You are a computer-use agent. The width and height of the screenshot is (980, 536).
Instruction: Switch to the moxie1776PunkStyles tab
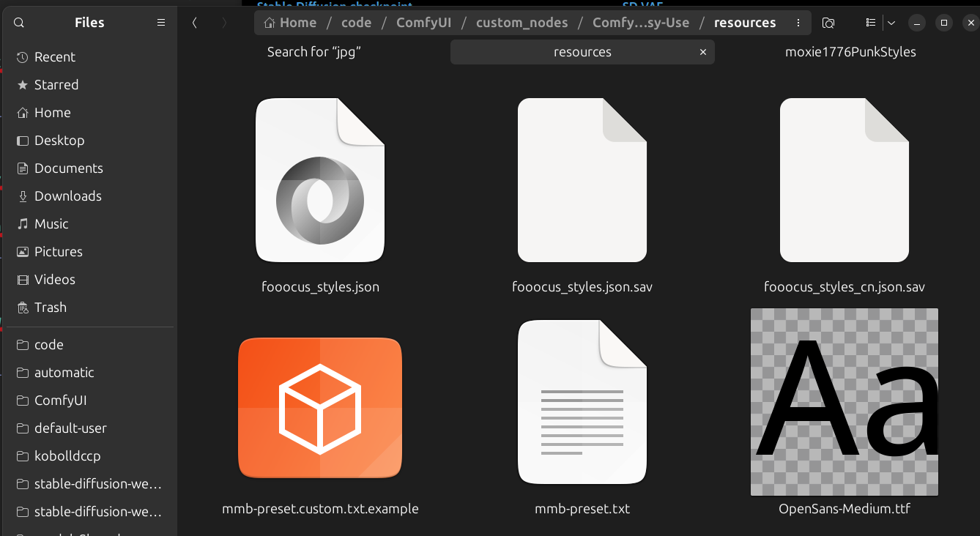(x=850, y=52)
